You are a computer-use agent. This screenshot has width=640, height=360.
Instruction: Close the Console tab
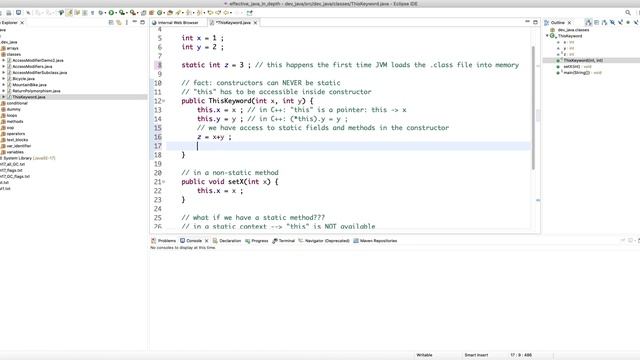click(207, 240)
